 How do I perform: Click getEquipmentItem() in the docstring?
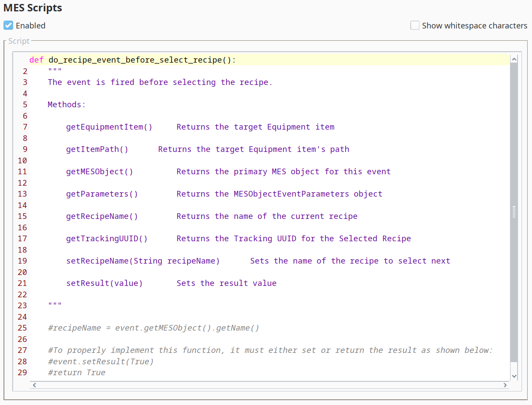click(109, 127)
